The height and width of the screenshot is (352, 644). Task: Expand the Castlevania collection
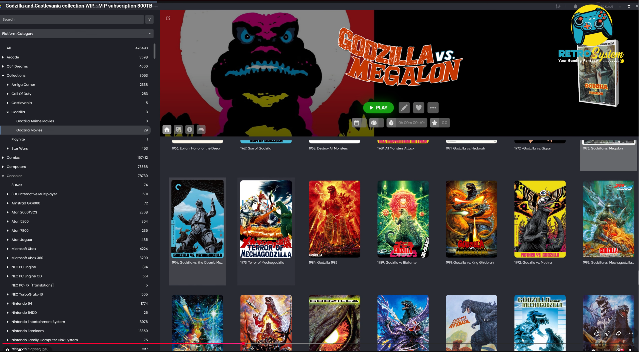[x=8, y=103]
